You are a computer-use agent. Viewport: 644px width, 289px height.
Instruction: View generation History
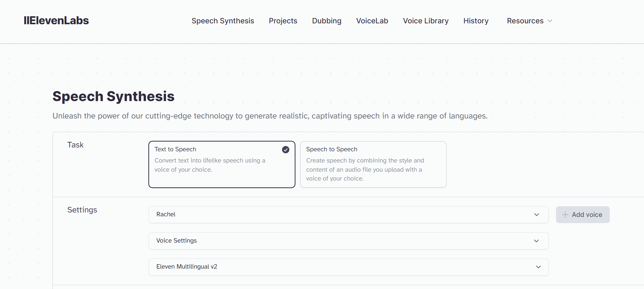476,21
